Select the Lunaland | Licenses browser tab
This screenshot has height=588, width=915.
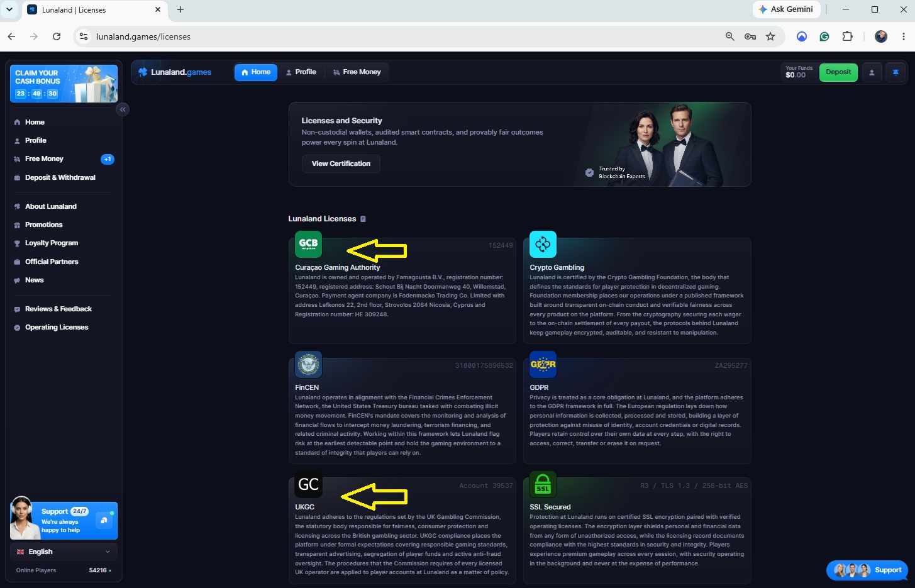pyautogui.click(x=95, y=9)
